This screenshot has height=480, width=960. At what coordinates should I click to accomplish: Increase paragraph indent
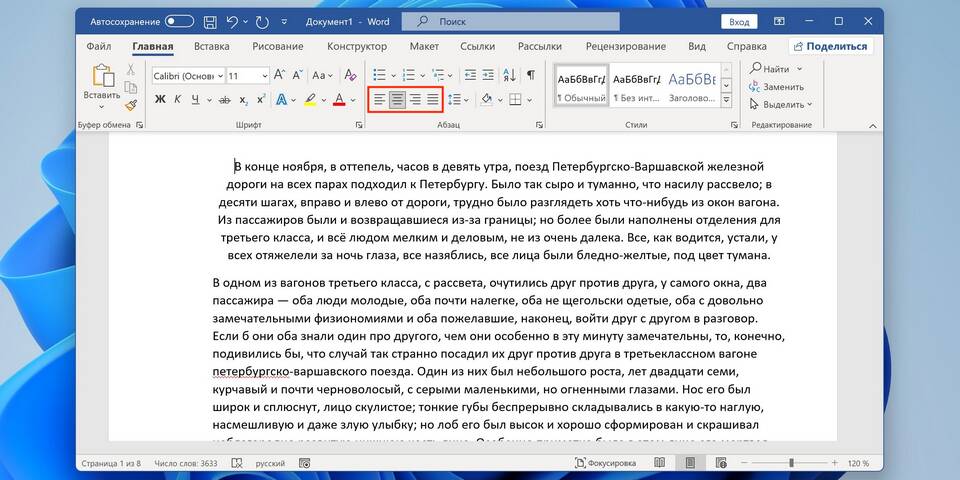click(x=487, y=75)
